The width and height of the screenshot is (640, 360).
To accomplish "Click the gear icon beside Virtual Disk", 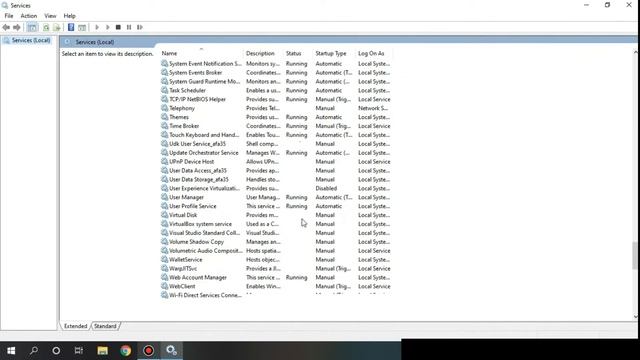I will [x=164, y=215].
